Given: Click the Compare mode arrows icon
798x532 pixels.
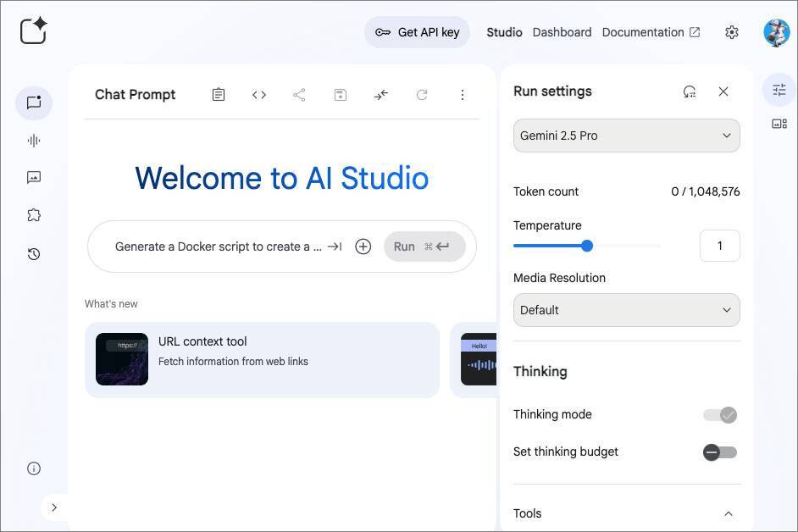Looking at the screenshot, I should [381, 95].
